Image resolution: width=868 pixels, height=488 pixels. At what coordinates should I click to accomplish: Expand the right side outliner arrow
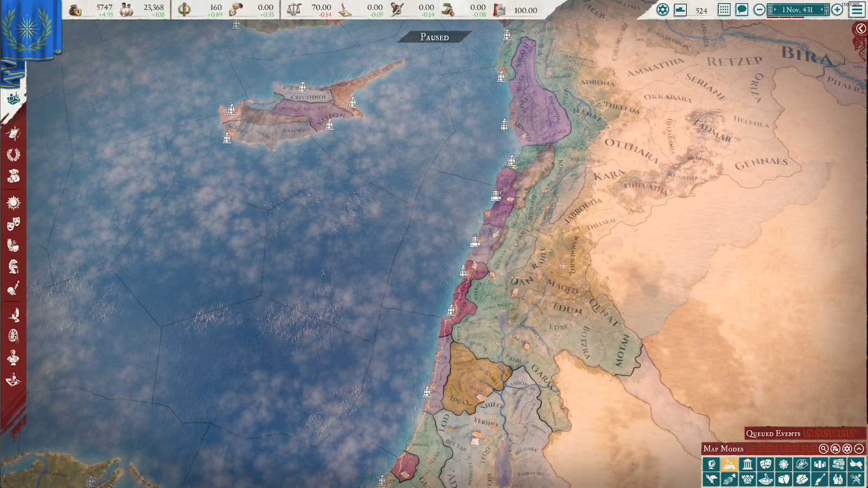860,28
